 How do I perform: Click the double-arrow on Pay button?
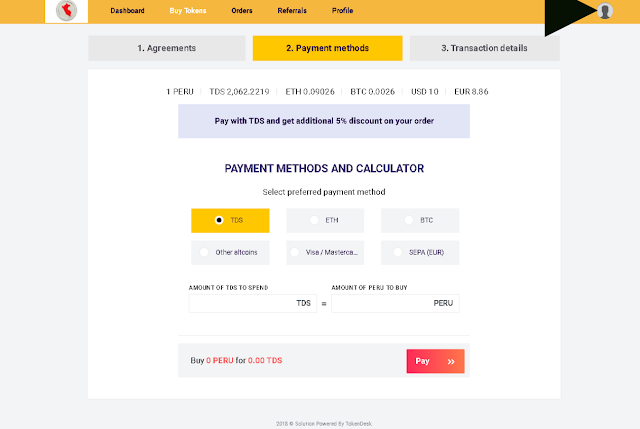tap(451, 361)
